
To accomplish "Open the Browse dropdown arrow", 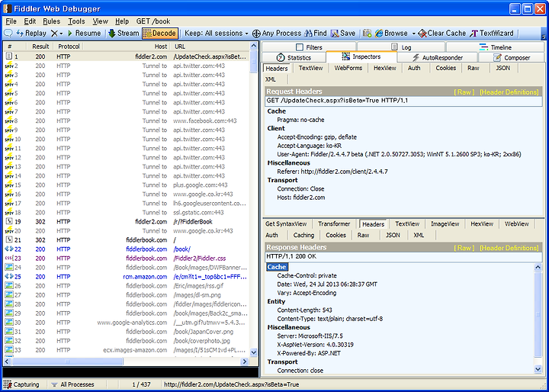I will [x=413, y=34].
